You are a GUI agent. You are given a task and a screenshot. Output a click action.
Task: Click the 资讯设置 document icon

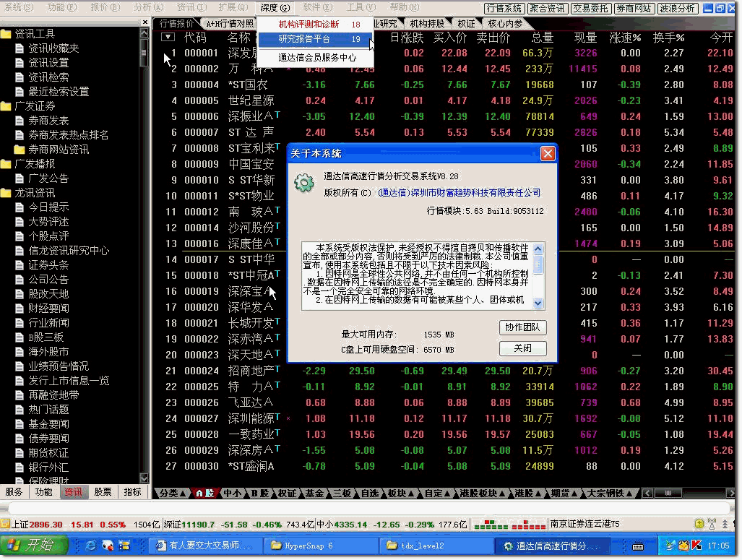point(20,62)
